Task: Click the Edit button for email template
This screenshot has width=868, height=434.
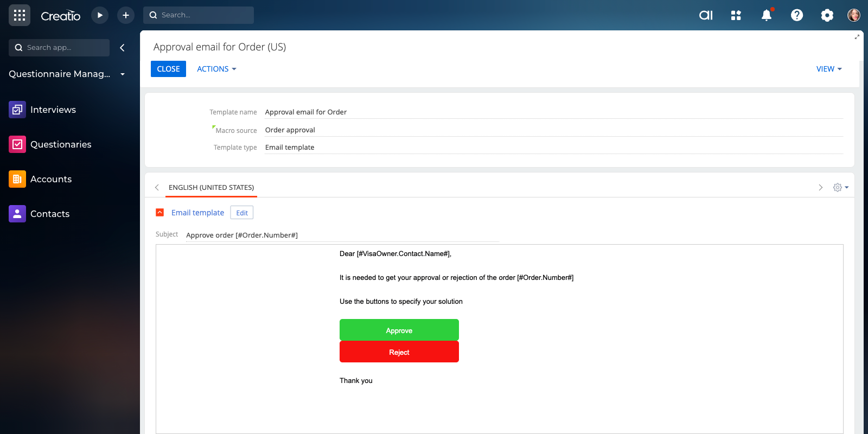Action: [242, 213]
